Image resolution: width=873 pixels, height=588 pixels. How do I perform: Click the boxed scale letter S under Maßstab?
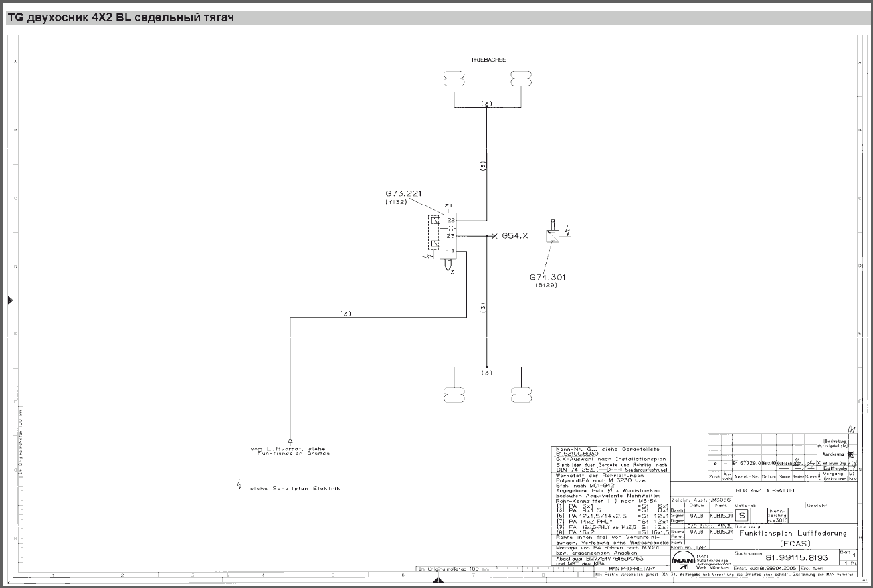[742, 516]
